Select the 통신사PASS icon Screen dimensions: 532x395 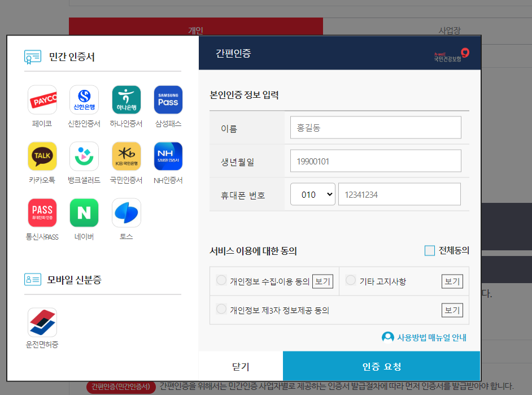click(x=42, y=213)
